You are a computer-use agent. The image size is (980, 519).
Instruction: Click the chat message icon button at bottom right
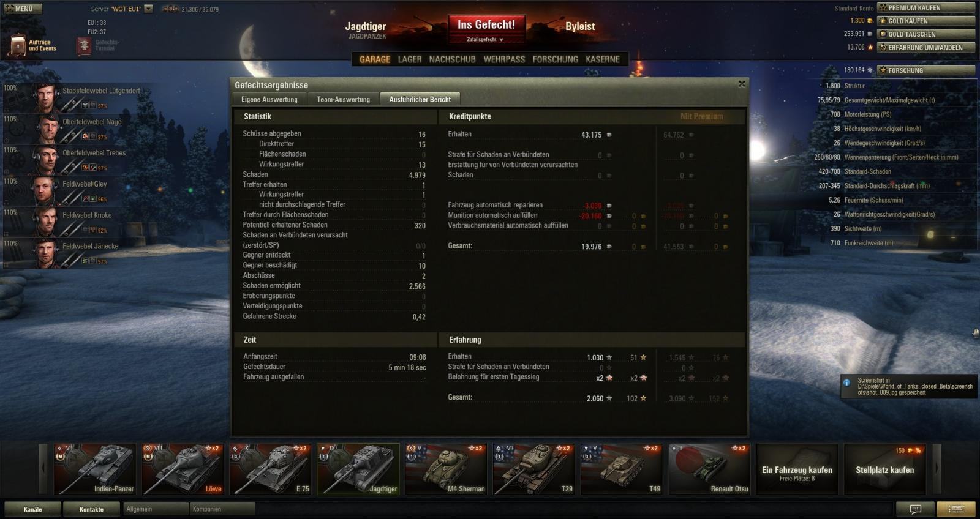[915, 509]
